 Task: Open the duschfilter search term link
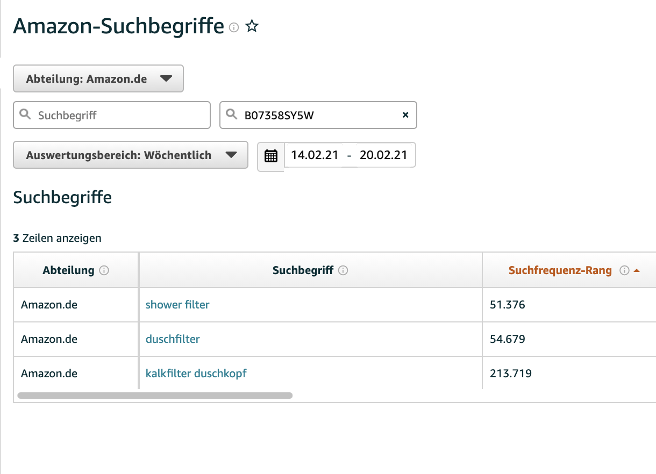(x=172, y=339)
